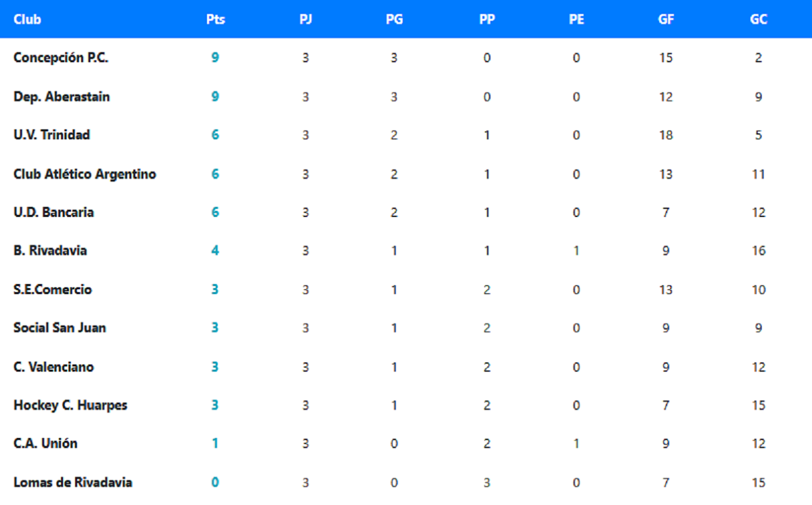Open Club Atlético Argentino entry
This screenshot has height=505, width=812.
click(x=85, y=174)
